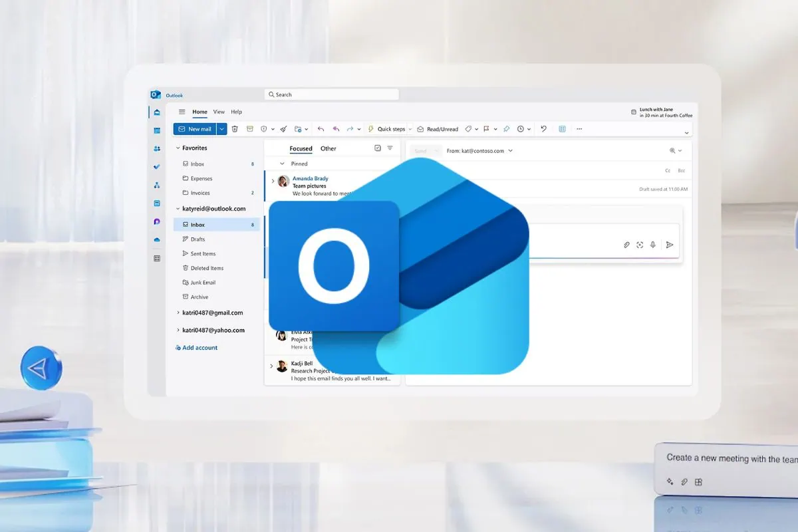Open Microsoft To Do checkmark icon
The width and height of the screenshot is (798, 532).
click(x=156, y=166)
